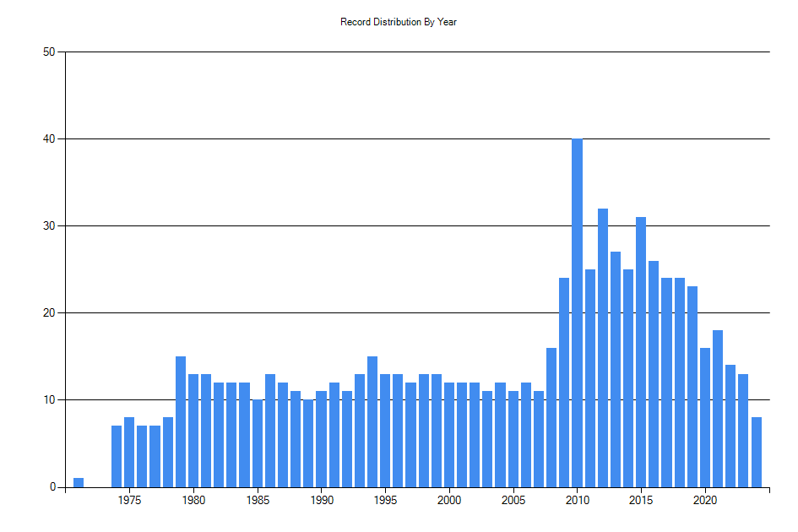
Task: Select the bar for year 1979
Action: [x=182, y=422]
